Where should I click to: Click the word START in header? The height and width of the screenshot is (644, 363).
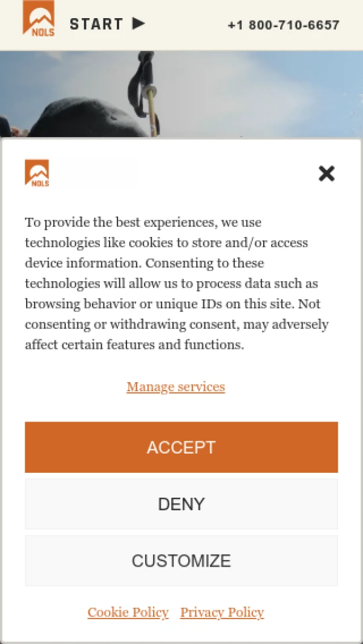pos(96,24)
